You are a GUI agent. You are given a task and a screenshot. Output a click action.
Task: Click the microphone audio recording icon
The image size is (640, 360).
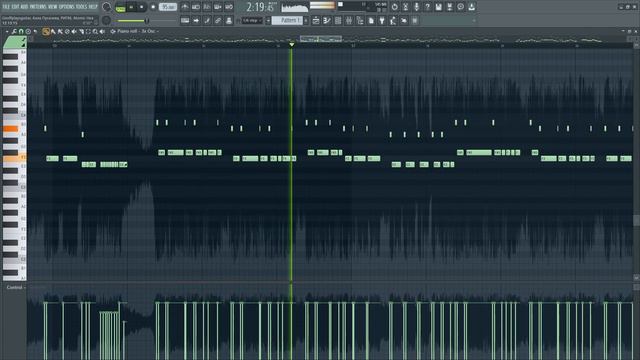click(416, 7)
